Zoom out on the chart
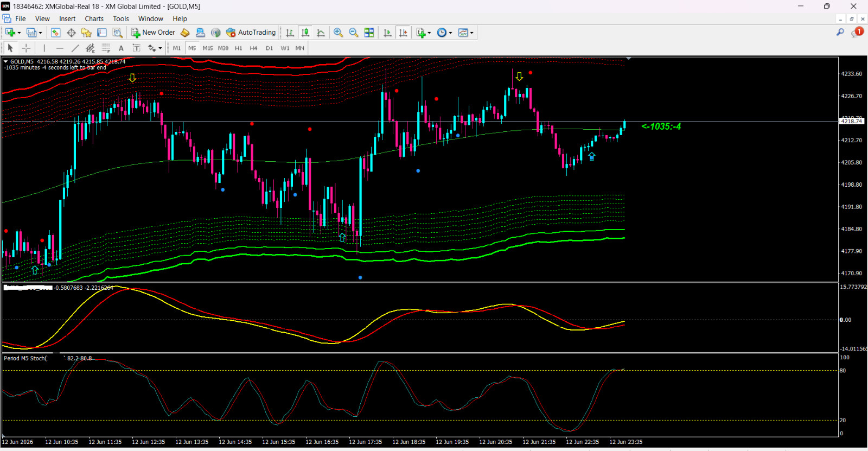Viewport: 868px width, 451px height. pos(354,33)
